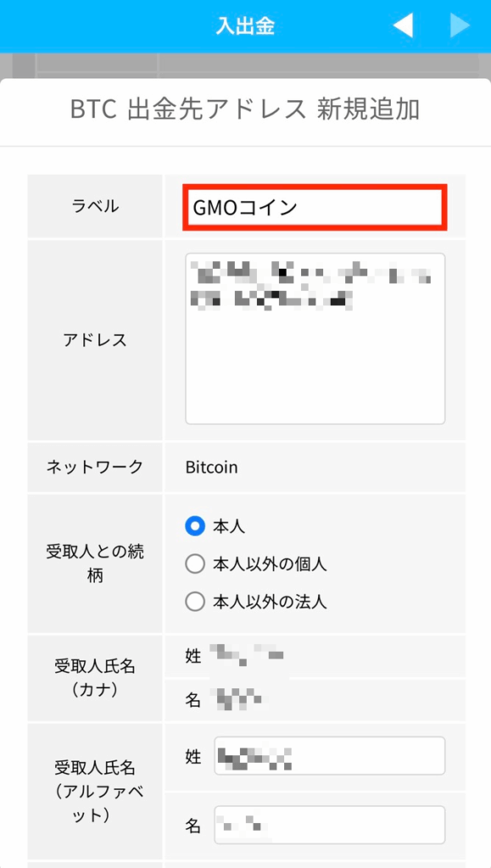Tap the gray area above the form card
This screenshot has width=491, height=868.
(245, 64)
